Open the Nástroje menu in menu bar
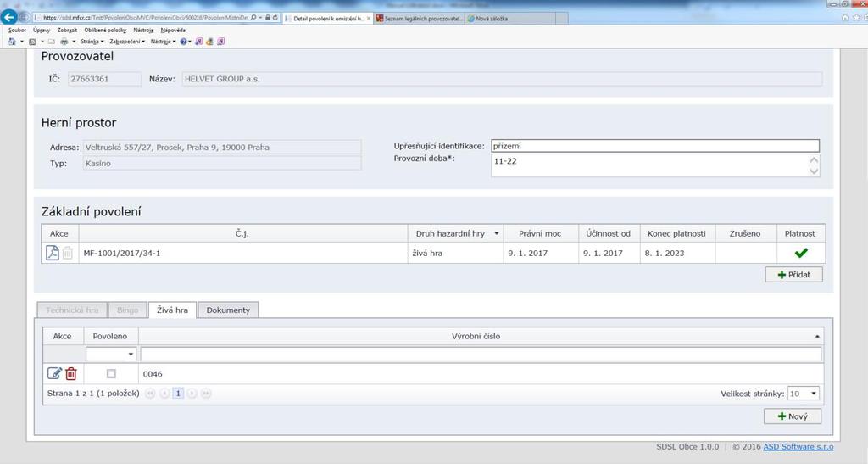Image resolution: width=868 pixels, height=464 pixels. tap(143, 30)
